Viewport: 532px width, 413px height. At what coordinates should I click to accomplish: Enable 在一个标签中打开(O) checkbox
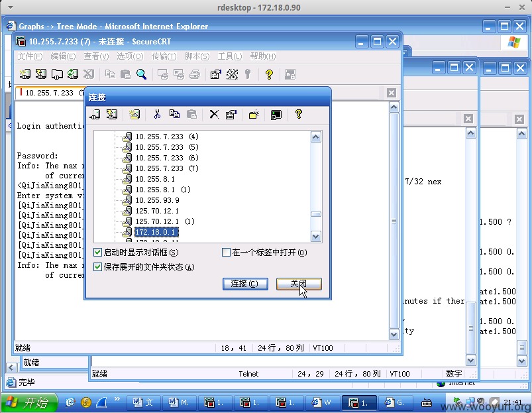[x=226, y=252]
